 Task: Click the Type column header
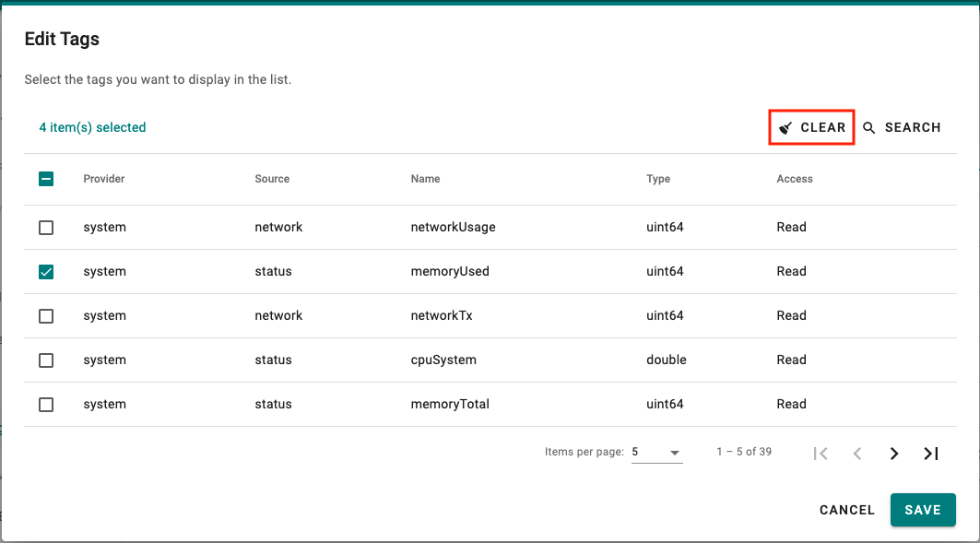(658, 179)
